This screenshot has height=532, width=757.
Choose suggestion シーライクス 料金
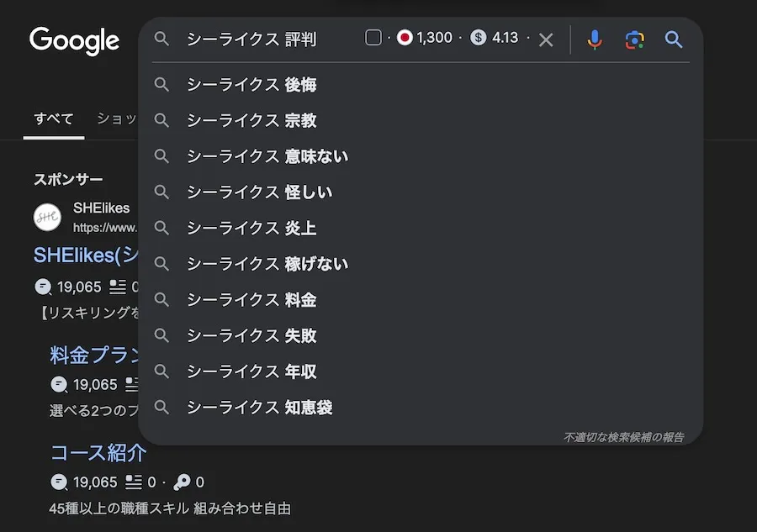(421, 300)
